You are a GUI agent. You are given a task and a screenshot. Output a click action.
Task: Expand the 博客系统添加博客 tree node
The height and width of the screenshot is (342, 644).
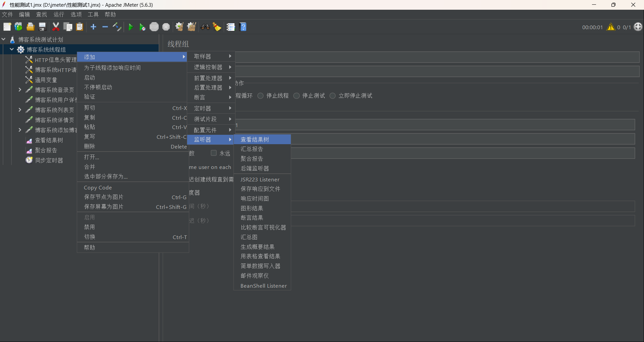coord(20,130)
